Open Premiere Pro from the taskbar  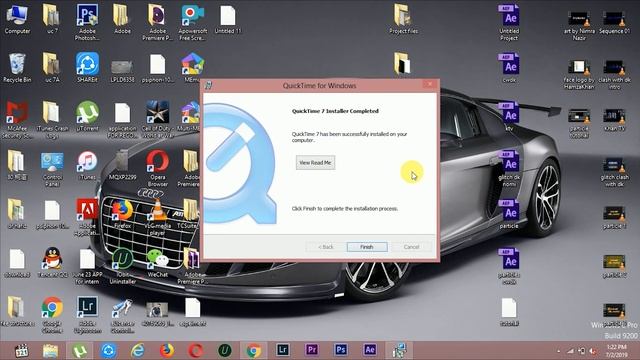point(311,350)
